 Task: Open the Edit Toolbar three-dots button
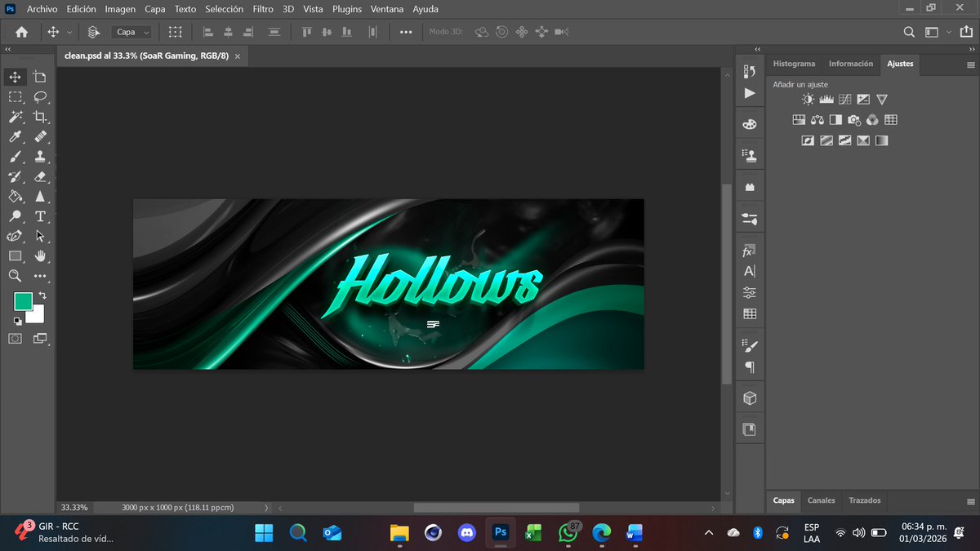point(40,277)
